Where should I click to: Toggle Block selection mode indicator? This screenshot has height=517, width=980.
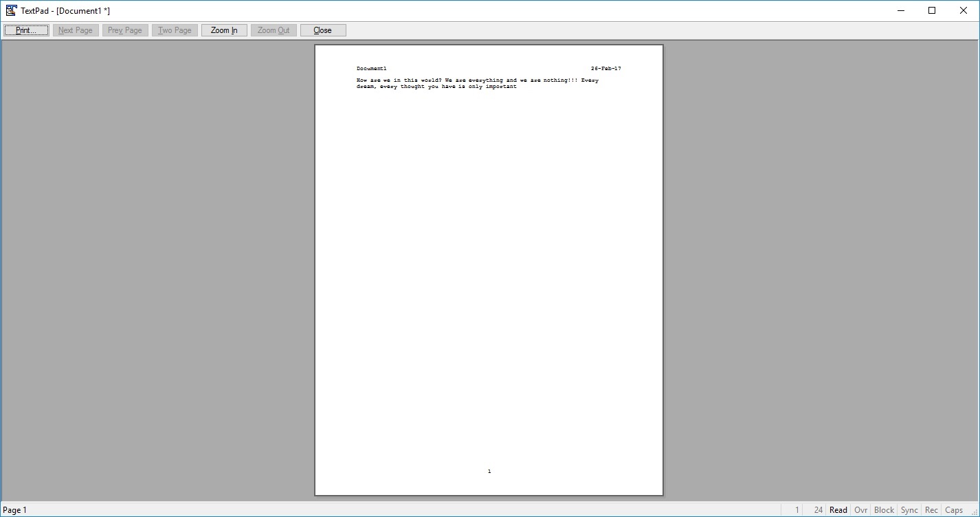point(883,509)
